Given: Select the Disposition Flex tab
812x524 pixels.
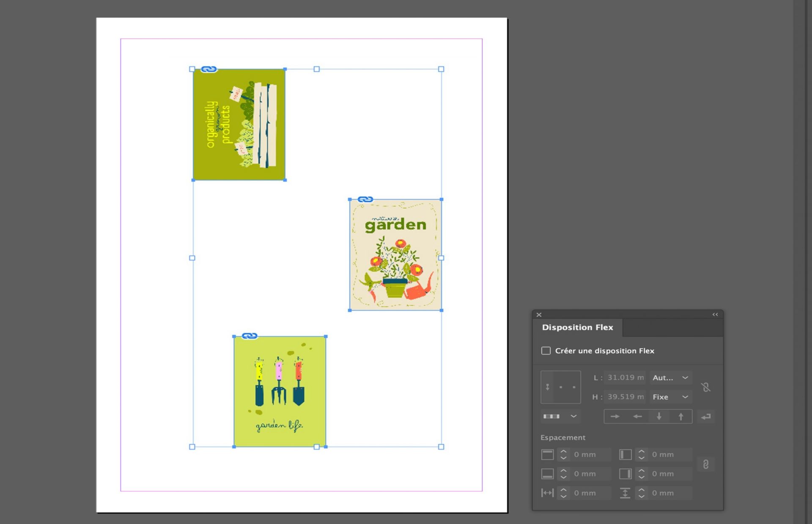Looking at the screenshot, I should coord(577,327).
